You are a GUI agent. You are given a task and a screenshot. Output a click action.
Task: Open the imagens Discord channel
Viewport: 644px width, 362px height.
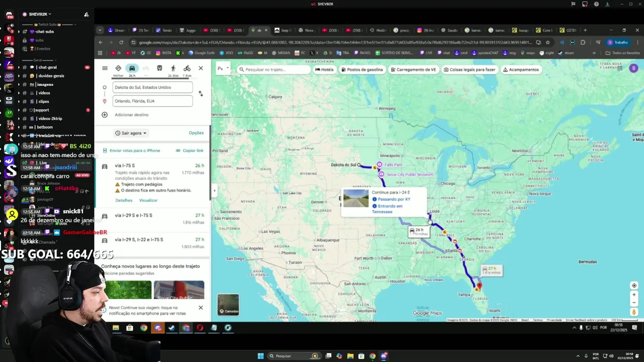tap(44, 84)
